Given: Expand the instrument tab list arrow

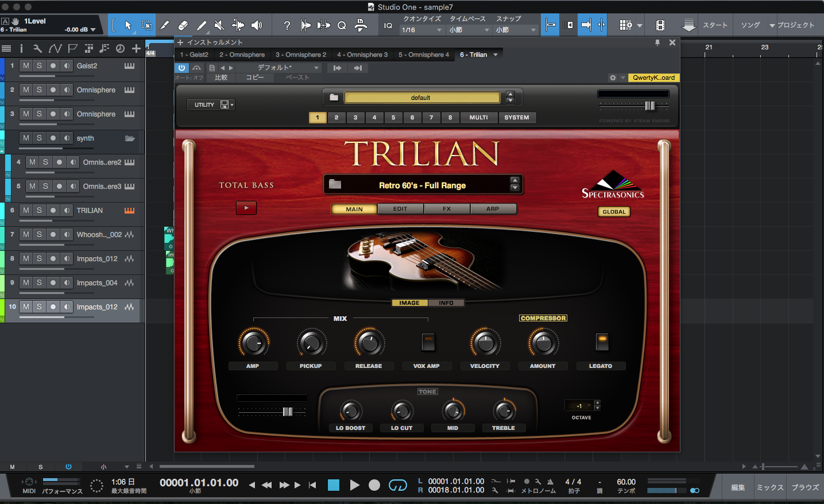Looking at the screenshot, I should point(496,55).
